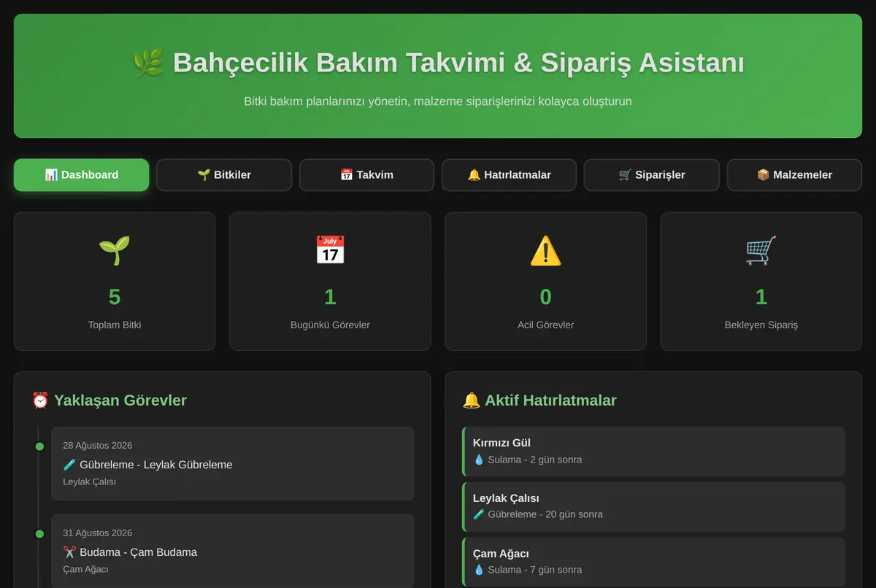Click the timeline dot for 28 Ağustos task

coord(39,446)
